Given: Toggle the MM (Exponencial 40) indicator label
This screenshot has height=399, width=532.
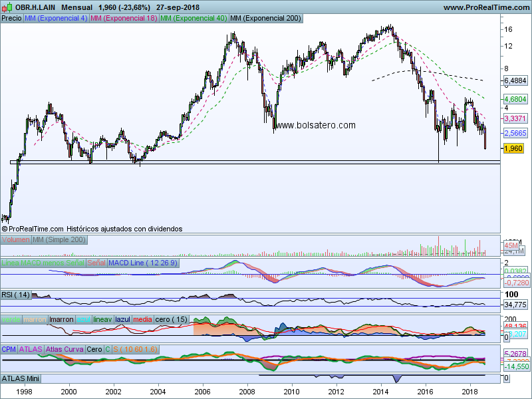Looking at the screenshot, I should click(194, 18).
